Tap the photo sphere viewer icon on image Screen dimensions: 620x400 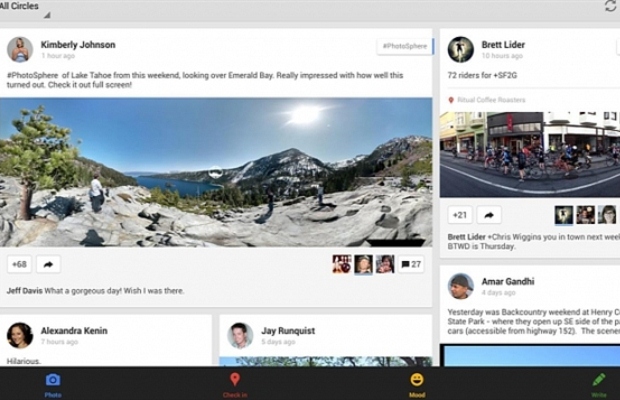(215, 172)
